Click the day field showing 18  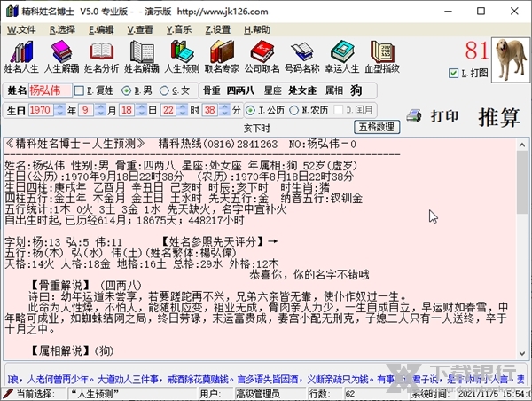pos(128,110)
